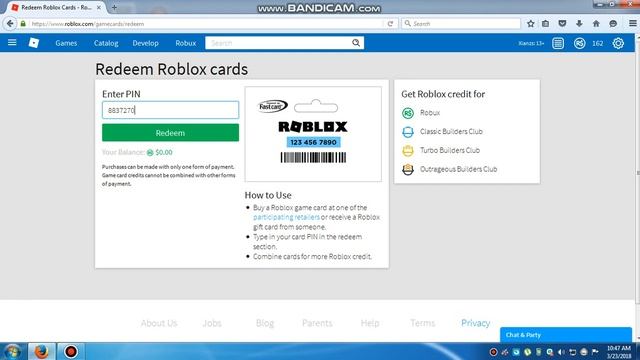Click the green Redeem button
640x360 pixels.
pos(170,133)
